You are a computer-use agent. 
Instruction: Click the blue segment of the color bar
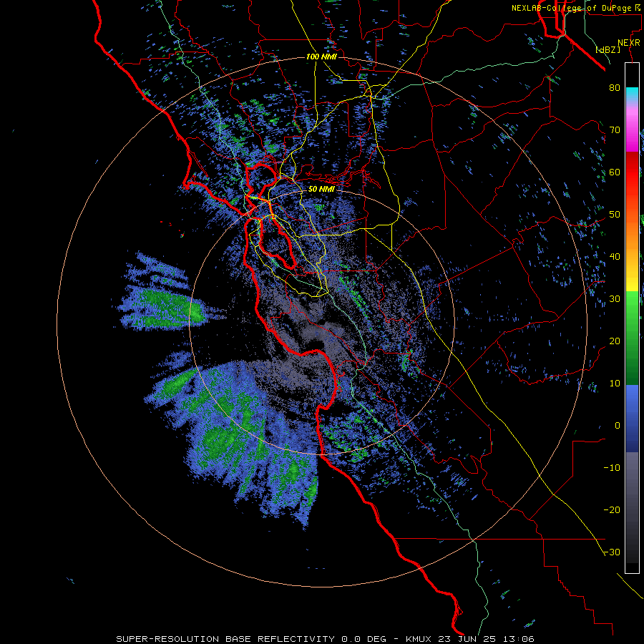point(632,419)
